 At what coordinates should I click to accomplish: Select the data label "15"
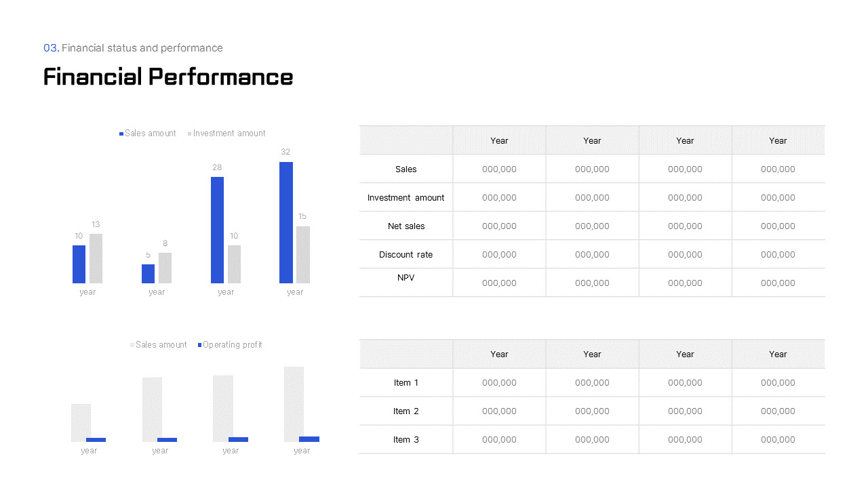tap(302, 216)
